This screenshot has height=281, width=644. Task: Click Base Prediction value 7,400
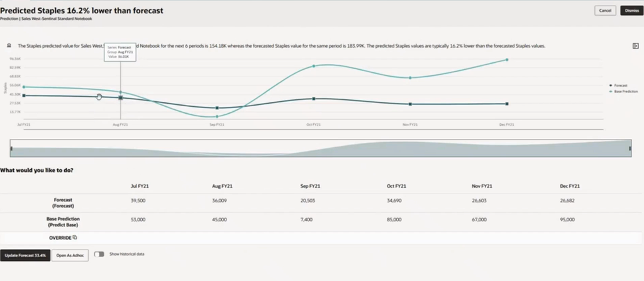coord(306,220)
